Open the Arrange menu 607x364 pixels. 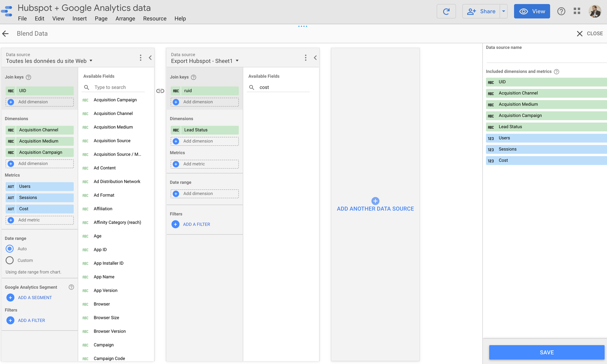[x=125, y=18]
